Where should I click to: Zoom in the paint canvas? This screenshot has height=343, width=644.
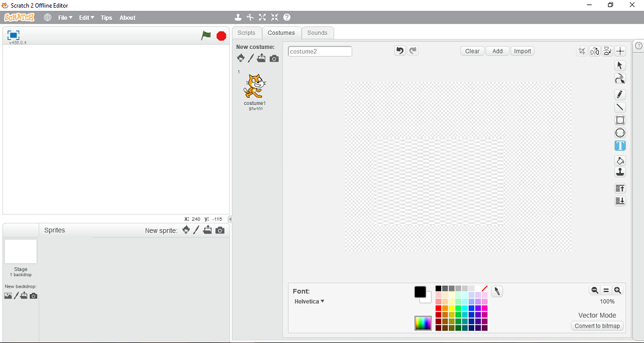coord(618,290)
